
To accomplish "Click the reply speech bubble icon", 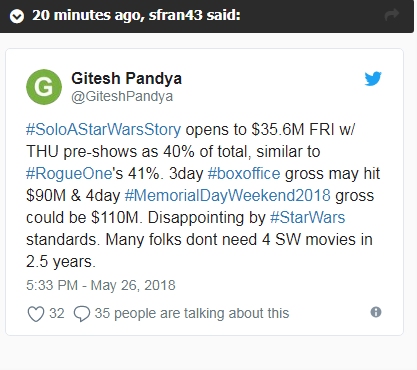I will tap(82, 314).
